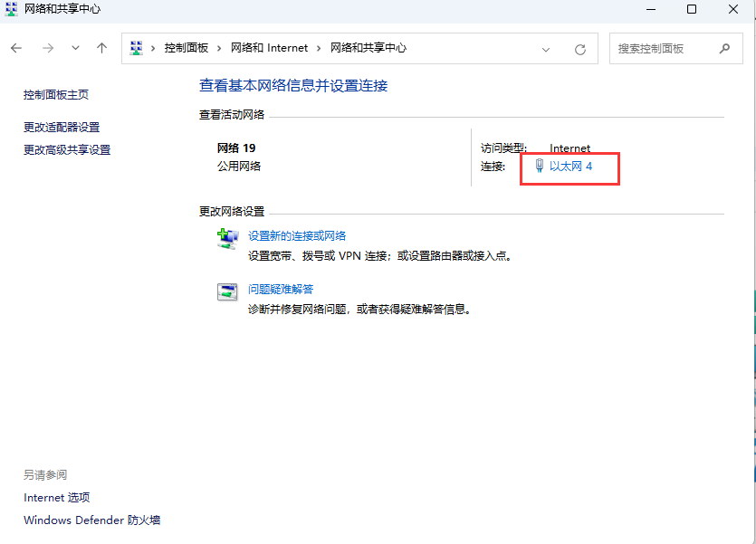Click the up-one-level arrow
The image size is (756, 544).
coord(101,48)
